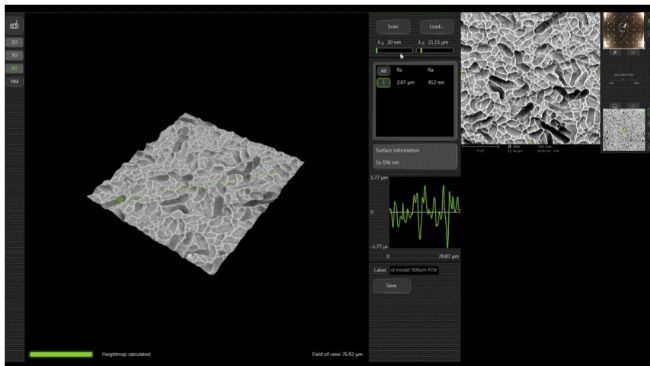650x366 pixels.
Task: Click the Save button below the label
Action: click(x=392, y=286)
